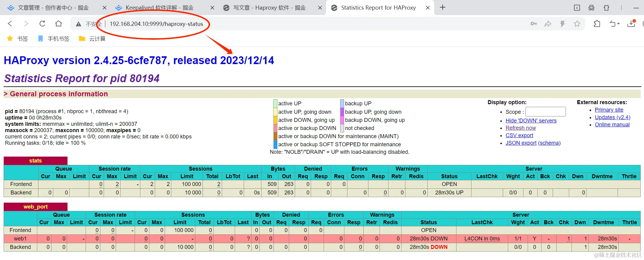Click the stats Dwntme column header

pyautogui.click(x=602, y=176)
